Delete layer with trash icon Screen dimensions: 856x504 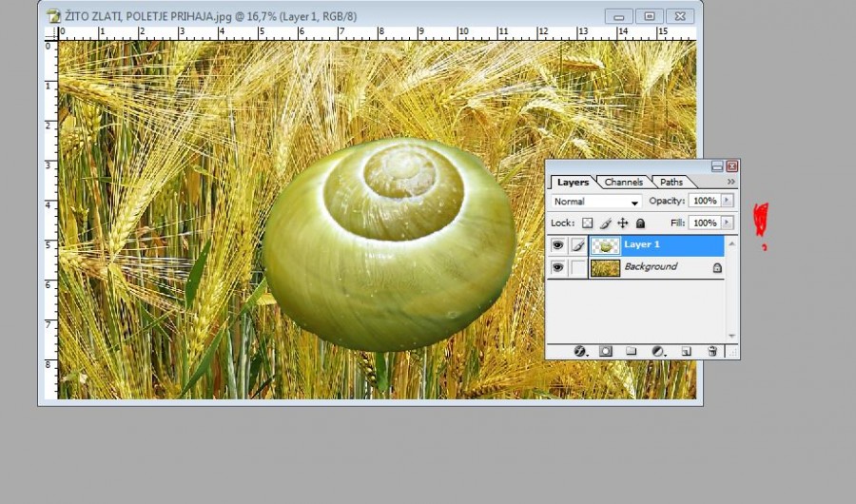[711, 351]
